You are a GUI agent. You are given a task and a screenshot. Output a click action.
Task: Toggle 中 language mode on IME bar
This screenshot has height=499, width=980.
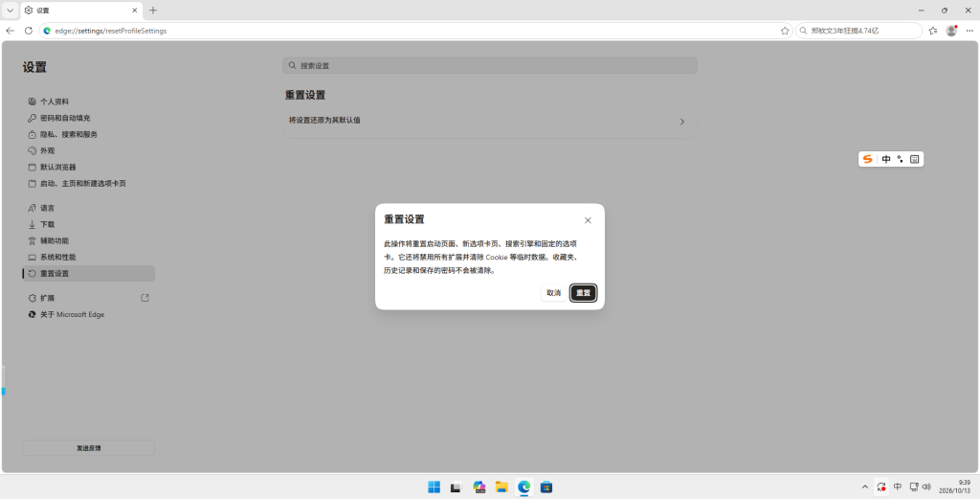(886, 159)
